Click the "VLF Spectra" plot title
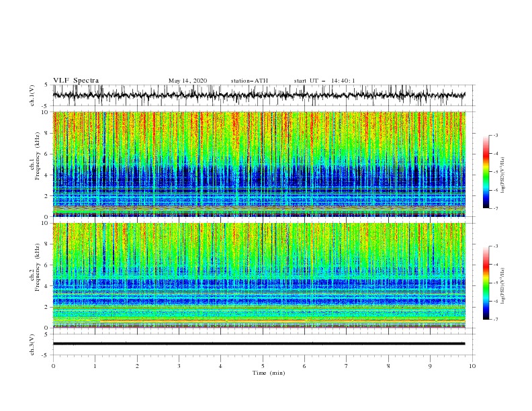Viewport: 532px width, 411px height. click(x=76, y=81)
